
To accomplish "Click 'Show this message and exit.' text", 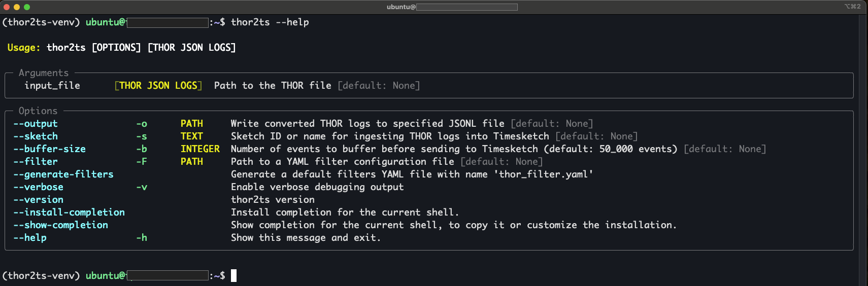I will (x=306, y=238).
